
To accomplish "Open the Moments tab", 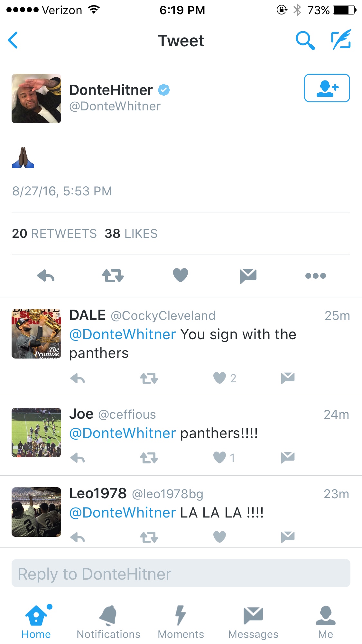I will coord(181,622).
